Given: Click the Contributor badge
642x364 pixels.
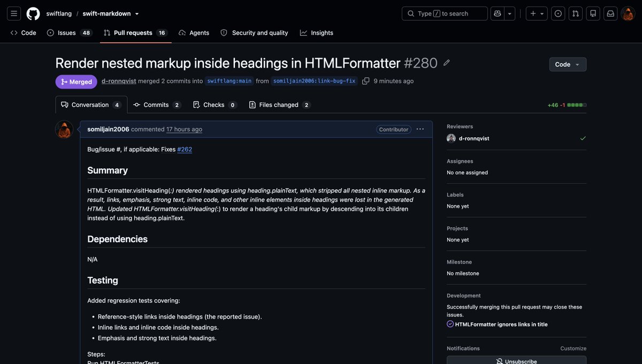Looking at the screenshot, I should pyautogui.click(x=393, y=129).
